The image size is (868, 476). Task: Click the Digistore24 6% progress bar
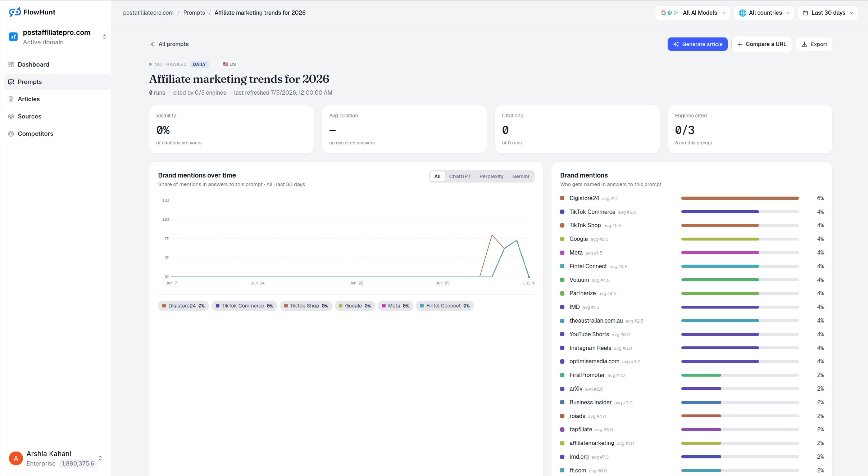[740, 198]
